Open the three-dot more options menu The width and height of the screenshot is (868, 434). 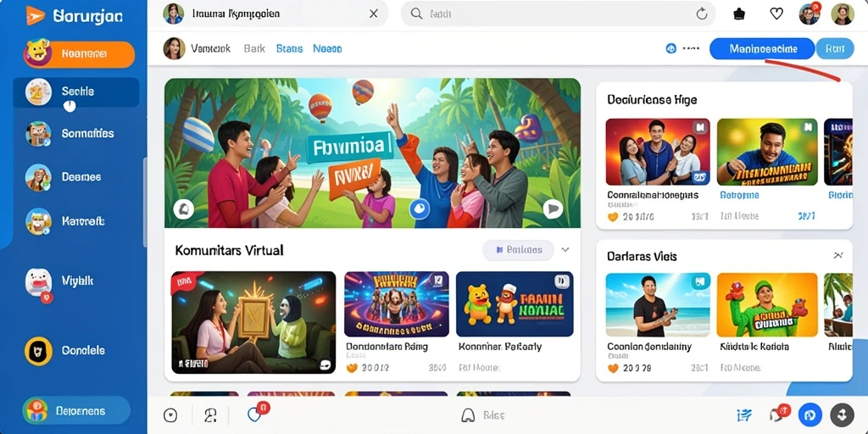pos(691,48)
